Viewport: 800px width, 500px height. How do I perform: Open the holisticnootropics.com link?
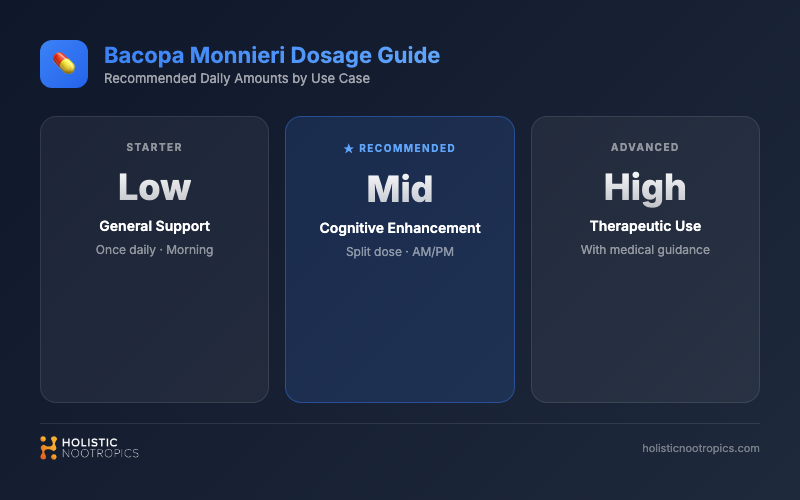click(x=701, y=448)
